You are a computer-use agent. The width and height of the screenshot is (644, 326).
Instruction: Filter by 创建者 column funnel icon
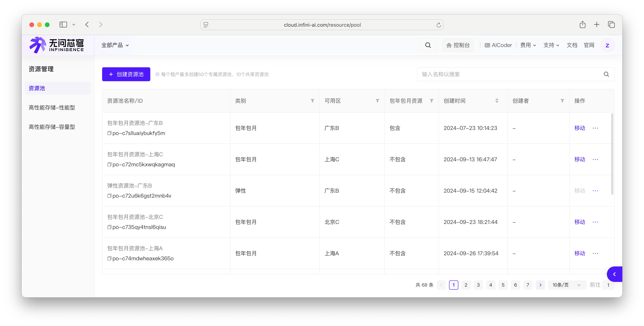(x=562, y=101)
